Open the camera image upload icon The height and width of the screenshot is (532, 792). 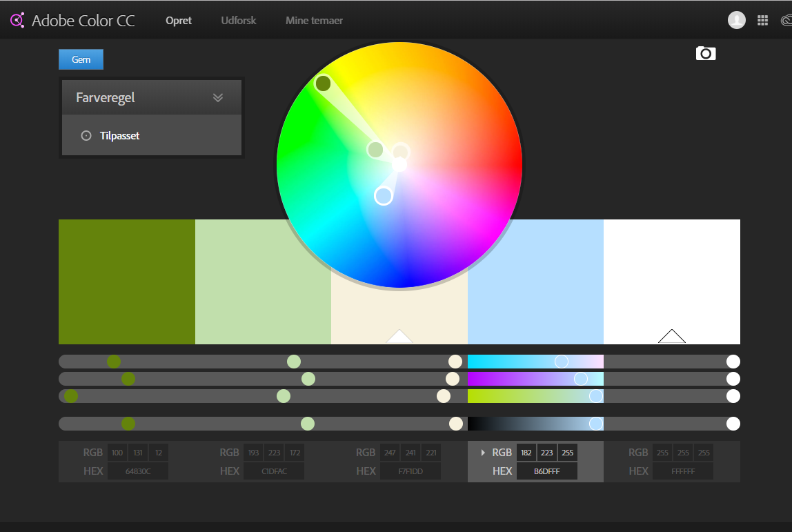pos(705,53)
